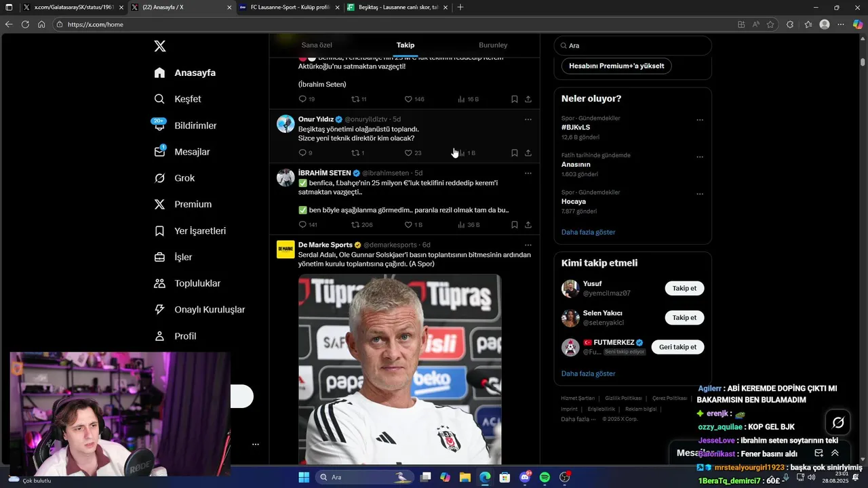Click Daha fazla göster under trends
The image size is (868, 488).
pos(588,232)
